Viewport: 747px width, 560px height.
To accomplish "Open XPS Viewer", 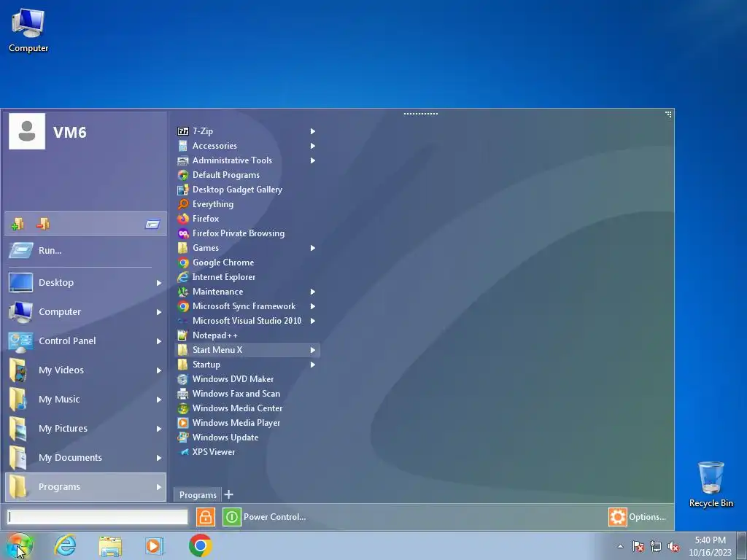I will click(206, 452).
